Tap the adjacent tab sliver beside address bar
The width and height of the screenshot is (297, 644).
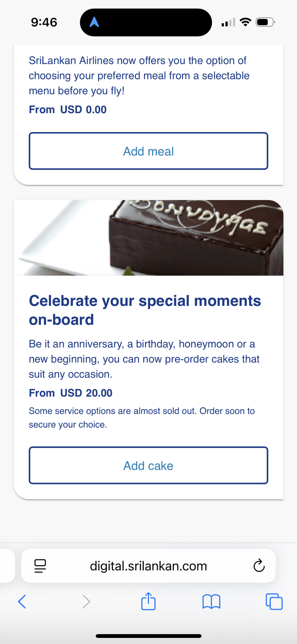(7, 566)
